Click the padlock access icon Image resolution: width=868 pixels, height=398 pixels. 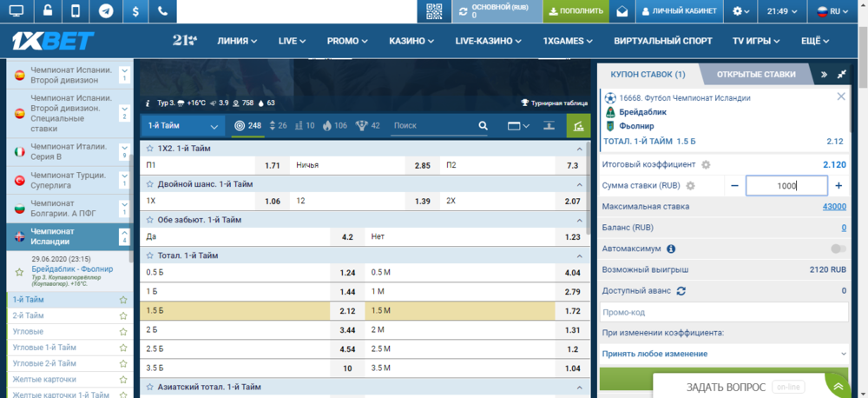pos(47,11)
